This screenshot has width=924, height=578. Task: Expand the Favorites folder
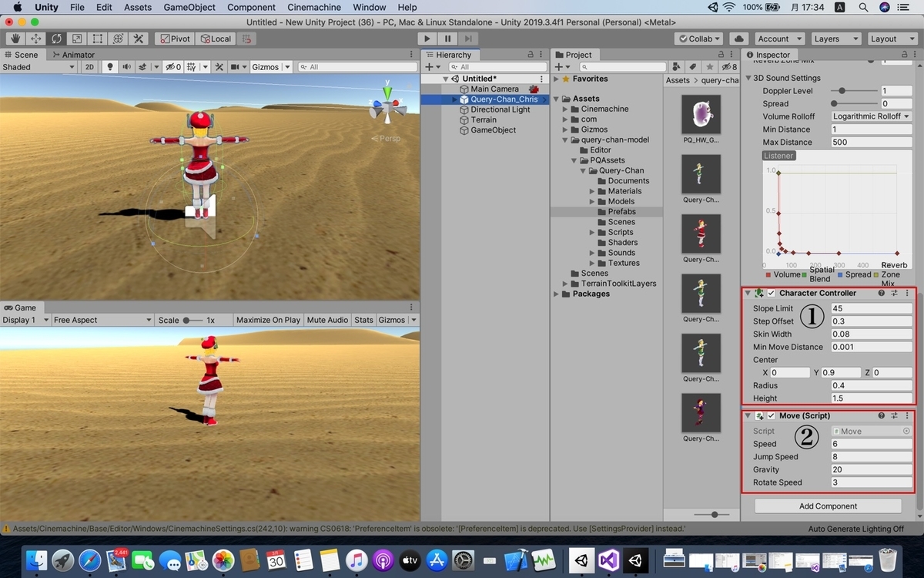(557, 79)
